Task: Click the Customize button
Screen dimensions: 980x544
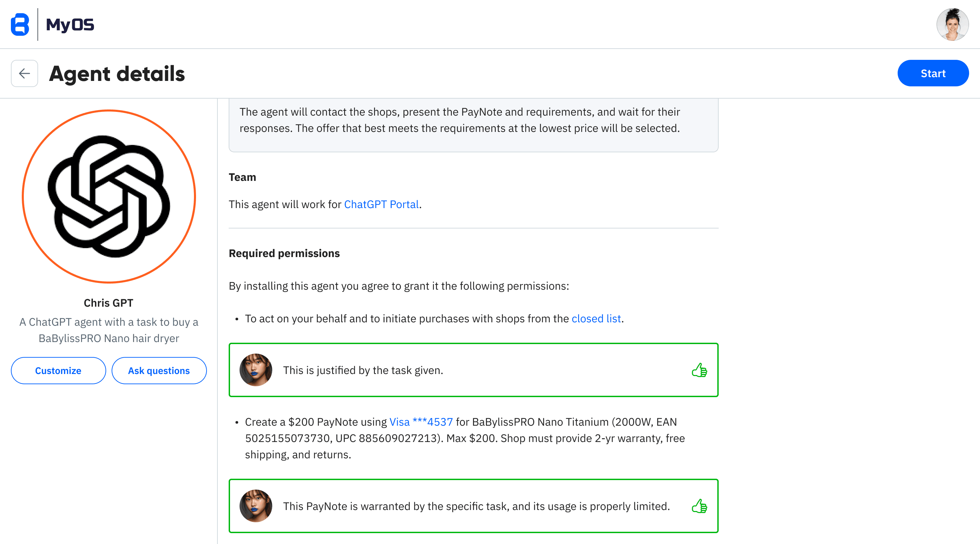Action: (x=58, y=371)
